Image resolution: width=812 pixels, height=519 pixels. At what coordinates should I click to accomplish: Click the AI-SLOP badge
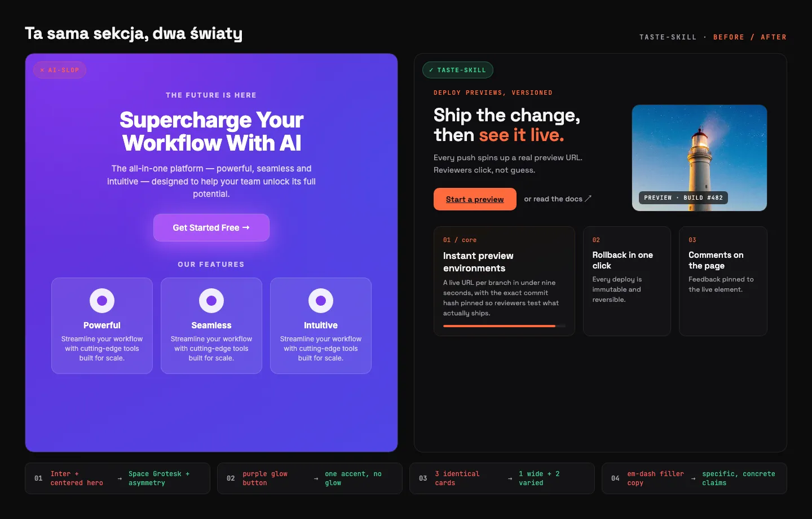pyautogui.click(x=60, y=70)
